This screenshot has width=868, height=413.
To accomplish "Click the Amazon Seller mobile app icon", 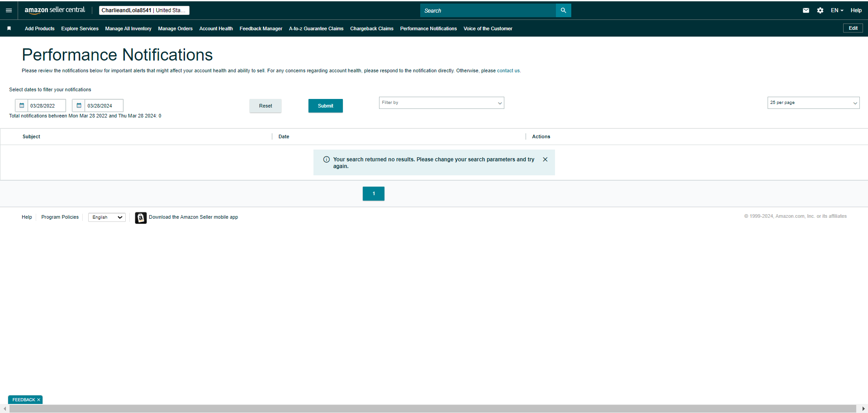I will [x=141, y=218].
